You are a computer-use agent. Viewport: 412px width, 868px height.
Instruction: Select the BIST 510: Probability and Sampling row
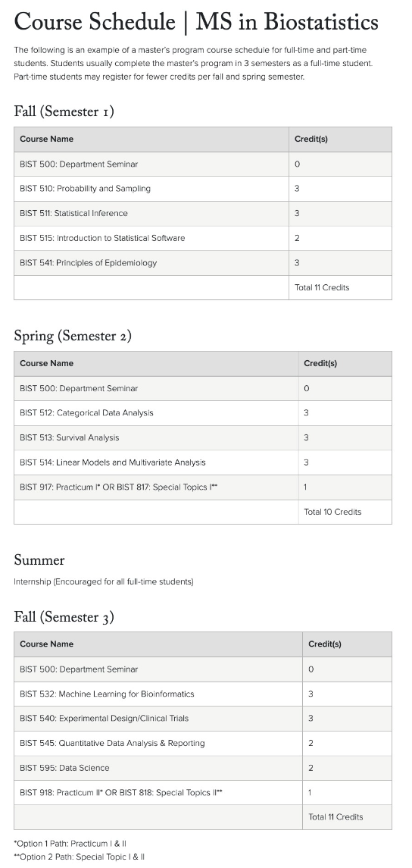coord(203,189)
